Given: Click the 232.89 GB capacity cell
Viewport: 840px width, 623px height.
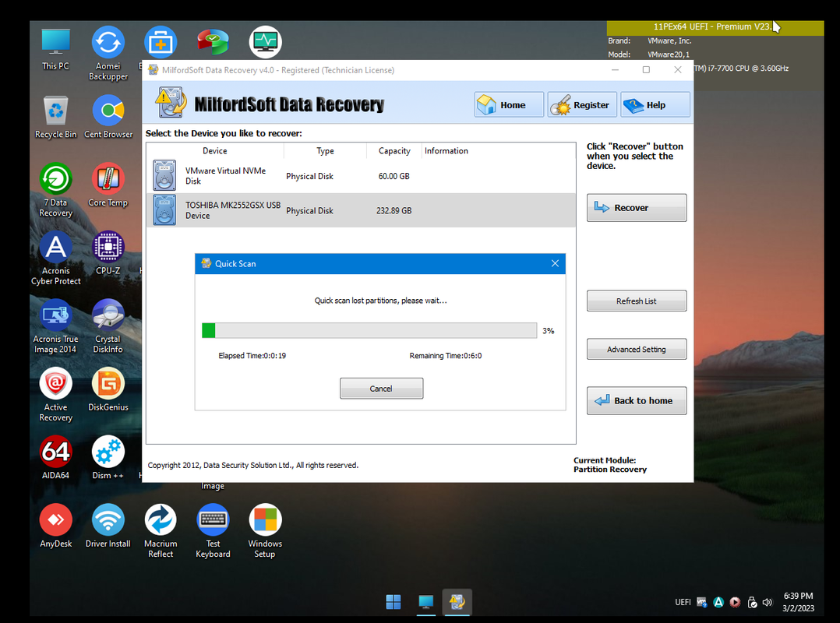Looking at the screenshot, I should click(394, 210).
